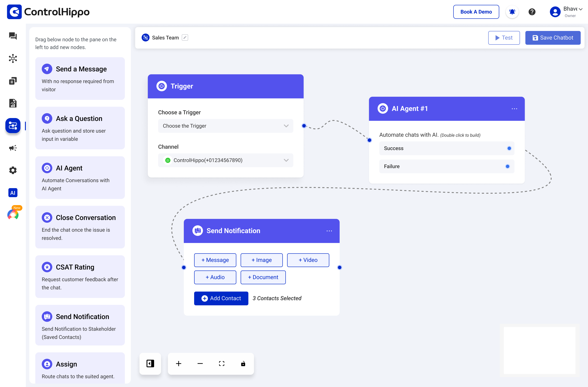Click the Save Chatbot button
Image resolution: width=588 pixels, height=387 pixels.
[553, 38]
